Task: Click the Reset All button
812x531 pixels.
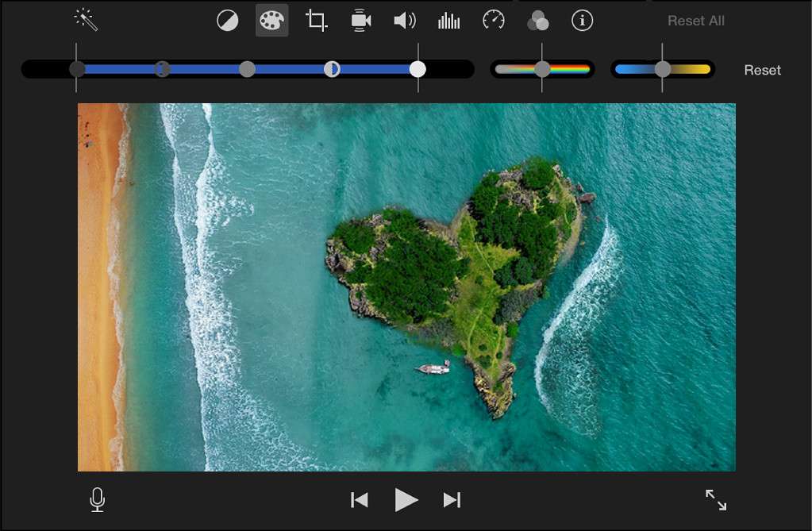Action: pyautogui.click(x=695, y=21)
